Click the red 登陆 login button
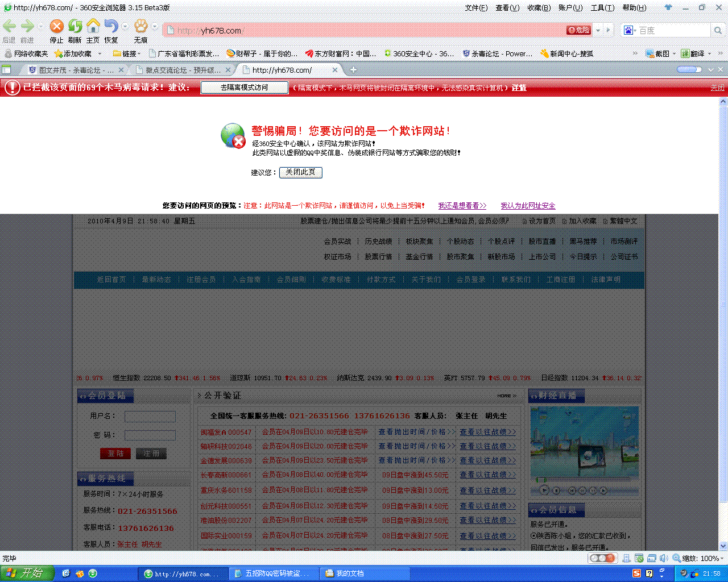Viewport: 728px width, 582px height. [115, 453]
